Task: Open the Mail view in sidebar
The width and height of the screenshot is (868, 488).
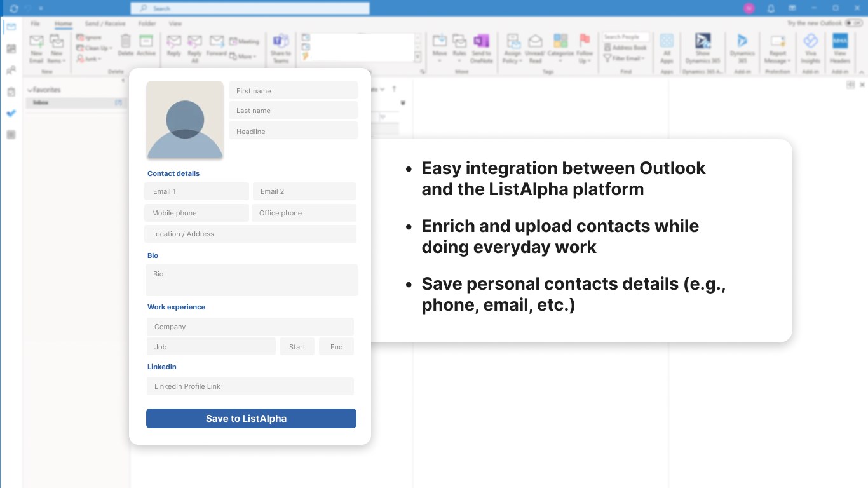Action: pyautogui.click(x=11, y=27)
